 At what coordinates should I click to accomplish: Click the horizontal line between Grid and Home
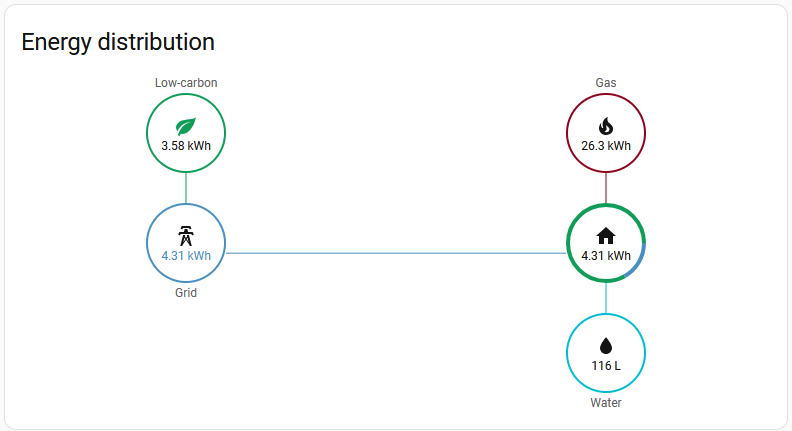click(396, 253)
